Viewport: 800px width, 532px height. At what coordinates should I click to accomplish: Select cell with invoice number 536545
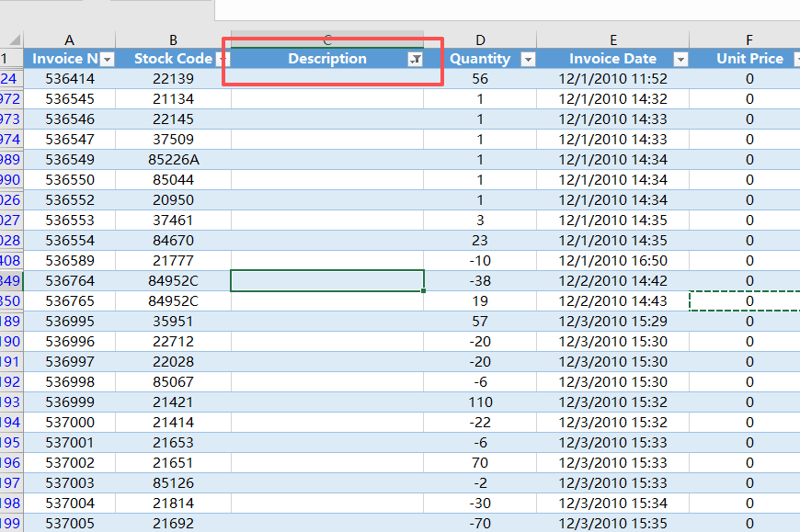click(x=69, y=99)
